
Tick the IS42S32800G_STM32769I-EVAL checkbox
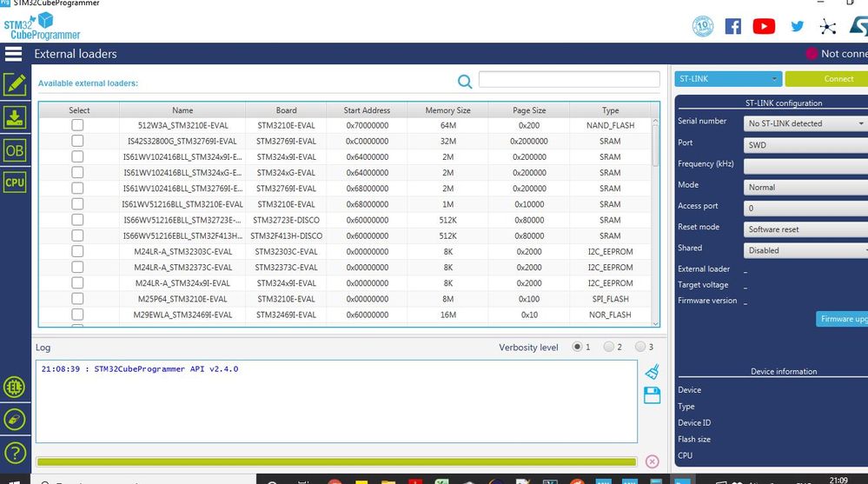click(x=77, y=141)
